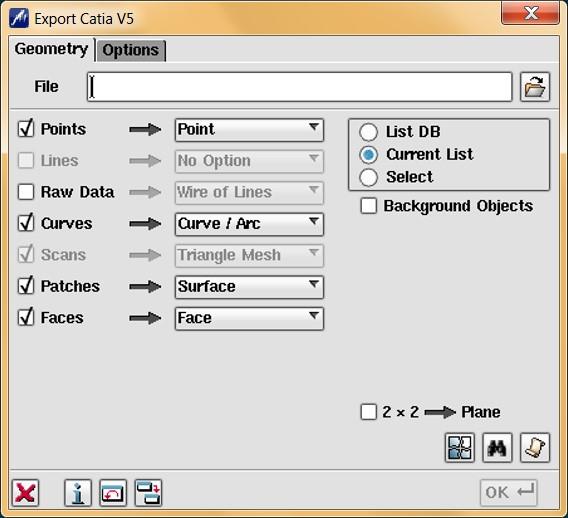Click the red X cancel icon
The image size is (568, 518).
pos(25,493)
